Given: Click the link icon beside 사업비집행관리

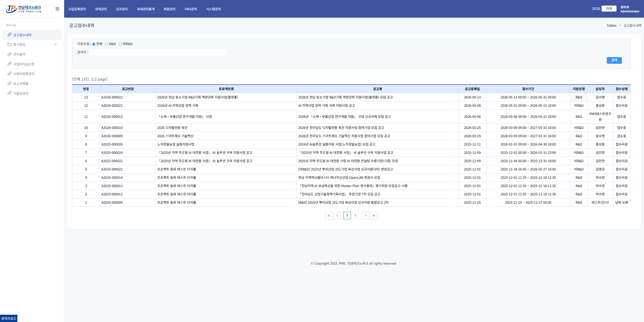Looking at the screenshot, I should pyautogui.click(x=10, y=74).
